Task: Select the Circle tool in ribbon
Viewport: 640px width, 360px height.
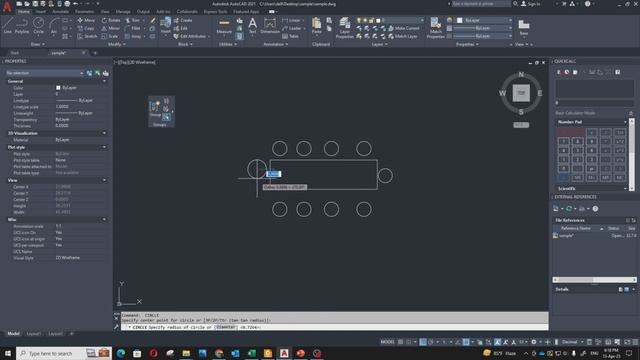Action: (x=38, y=26)
